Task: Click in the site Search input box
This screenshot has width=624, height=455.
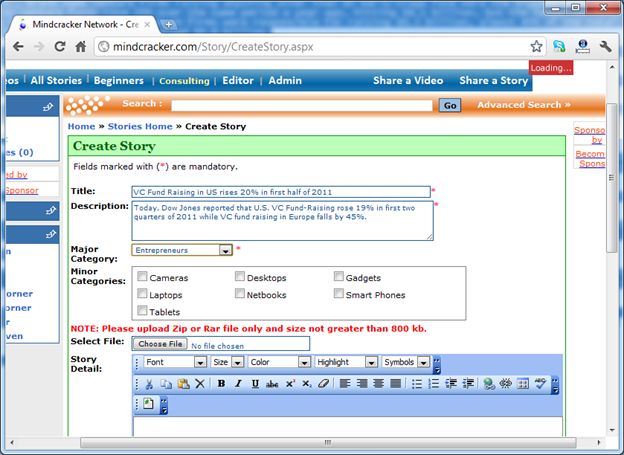Action: pyautogui.click(x=302, y=105)
